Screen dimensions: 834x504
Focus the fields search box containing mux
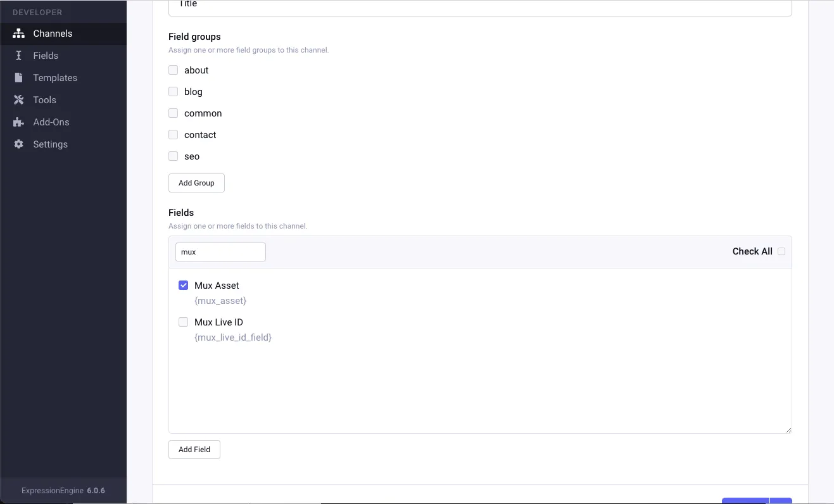[x=220, y=252]
